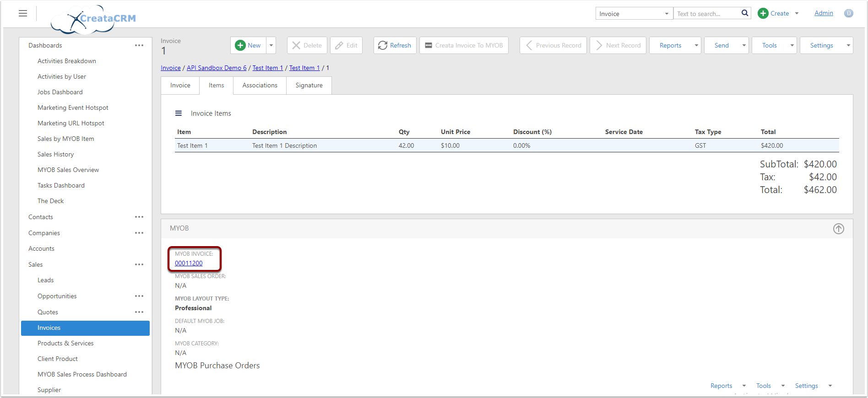Switch to the Associations tab

click(260, 86)
